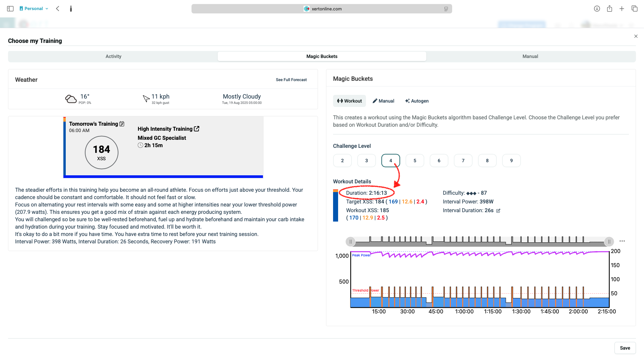Open a new Safari tab
The width and height of the screenshot is (644, 362).
click(622, 9)
